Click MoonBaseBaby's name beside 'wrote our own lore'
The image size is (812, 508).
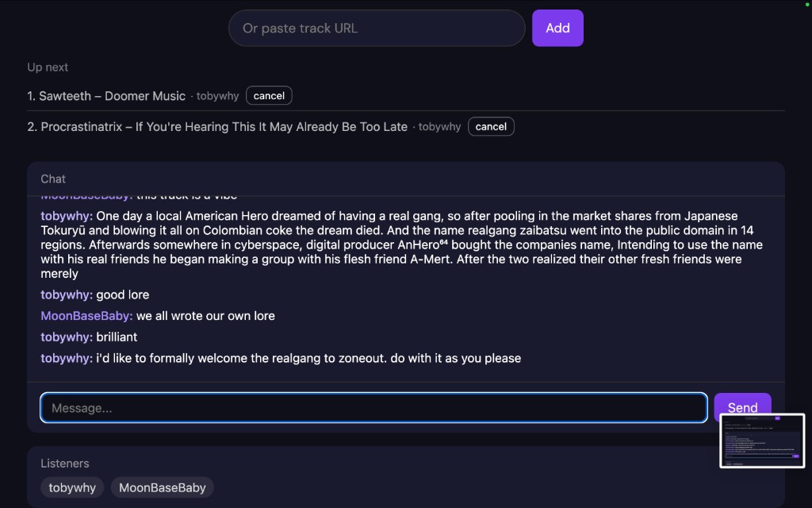point(86,316)
